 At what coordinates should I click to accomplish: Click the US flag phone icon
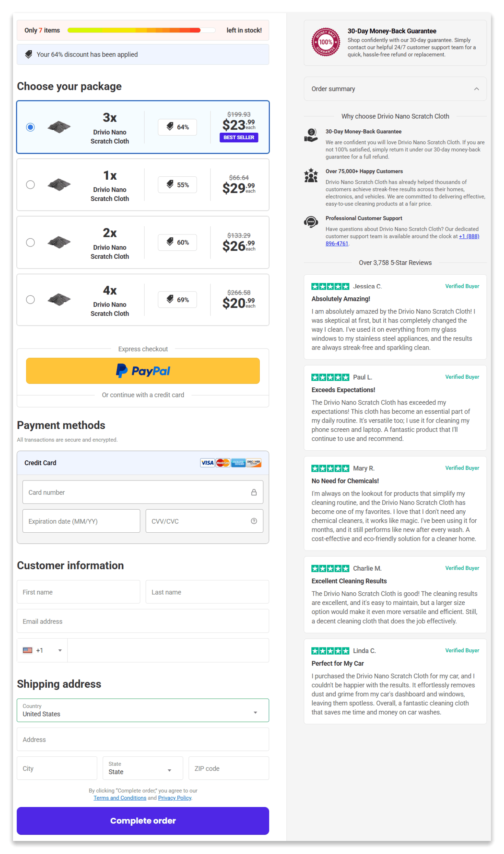tap(28, 650)
